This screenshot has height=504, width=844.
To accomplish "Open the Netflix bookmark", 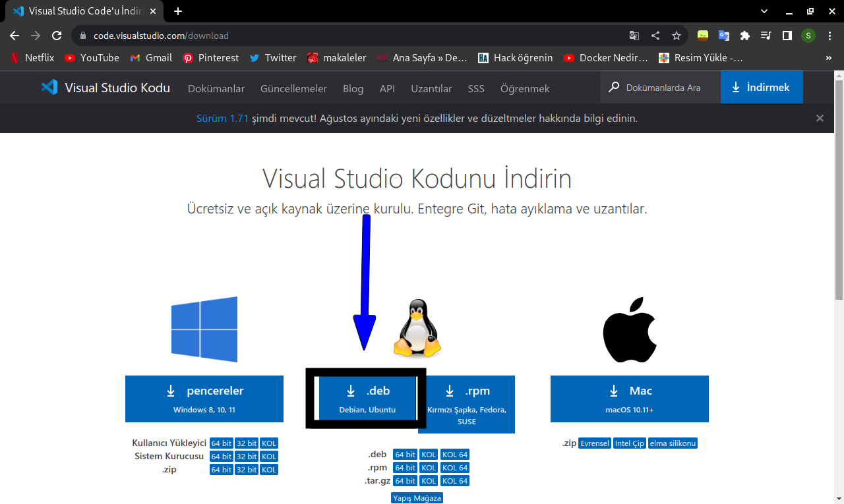I will 32,58.
